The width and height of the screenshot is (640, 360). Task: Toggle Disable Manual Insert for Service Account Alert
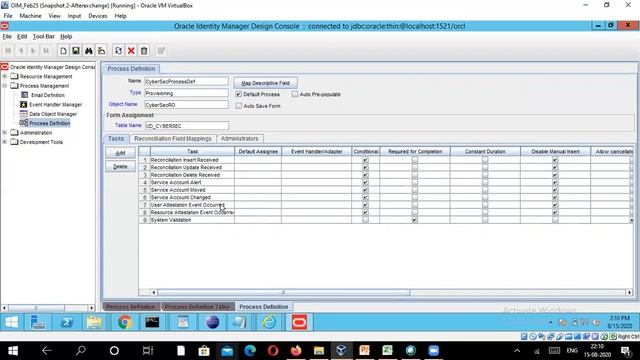coord(555,182)
